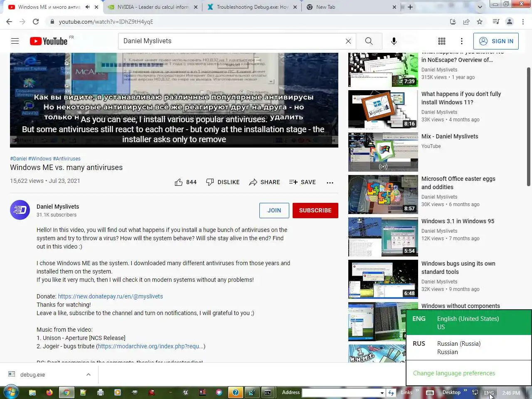Open Mix - Daniel Myslivets playlist thumbnail

pos(383,152)
